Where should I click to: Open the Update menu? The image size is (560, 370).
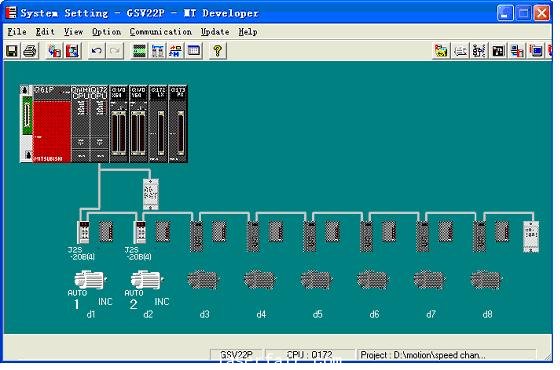tap(215, 32)
